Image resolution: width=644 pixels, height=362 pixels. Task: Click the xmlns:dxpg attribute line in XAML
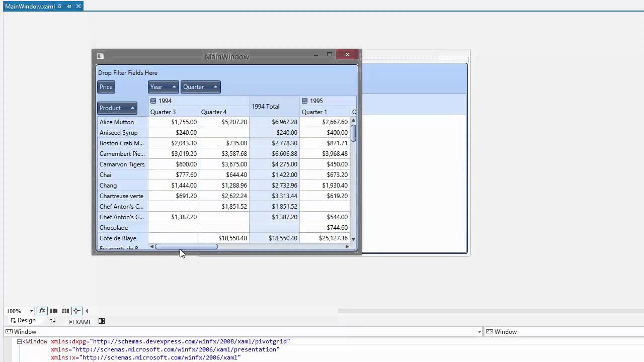[x=170, y=341]
